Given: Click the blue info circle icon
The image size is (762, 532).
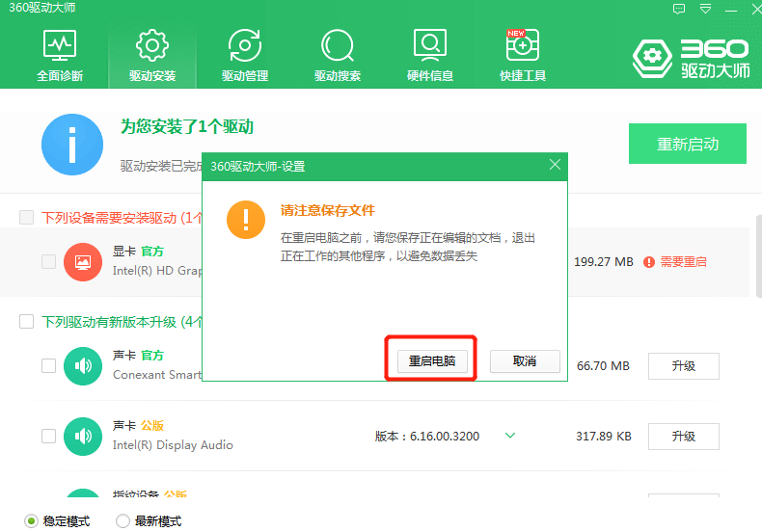Looking at the screenshot, I should point(72,145).
